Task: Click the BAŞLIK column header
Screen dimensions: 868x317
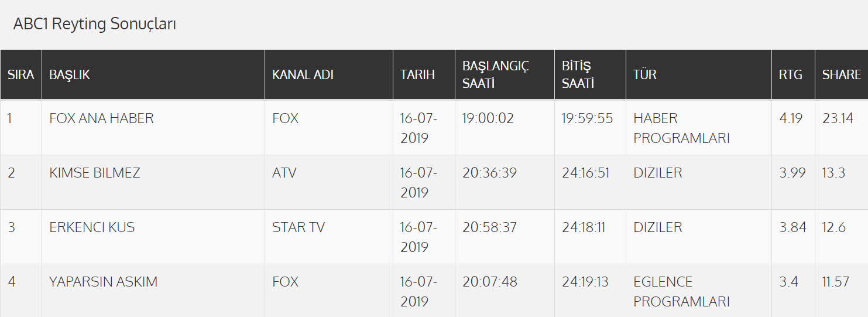Action: coord(70,75)
